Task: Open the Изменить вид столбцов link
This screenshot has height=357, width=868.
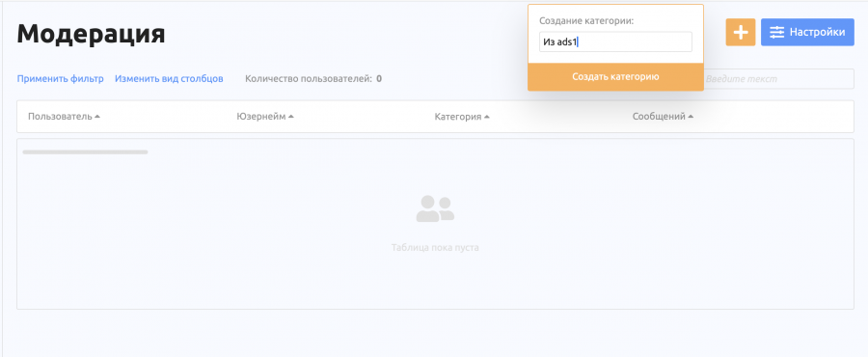Action: [169, 78]
